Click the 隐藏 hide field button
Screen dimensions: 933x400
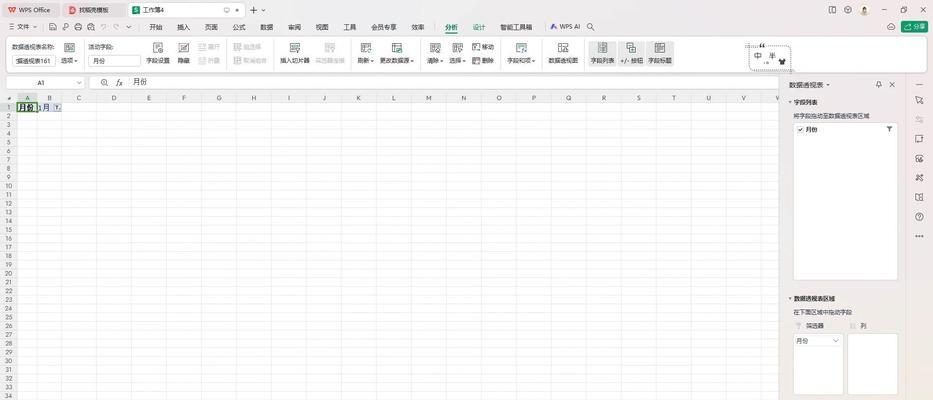(184, 53)
